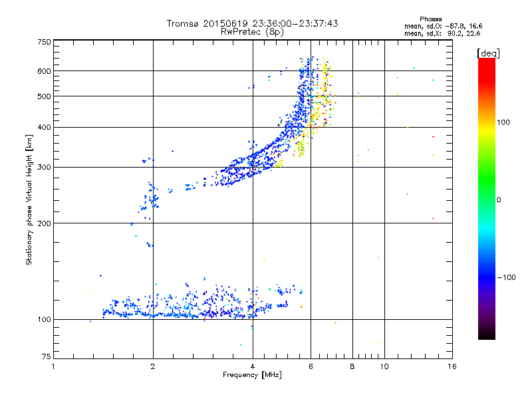Click the y-axis tick label '300'
Viewport: 532px width, 399px height.
coord(44,168)
